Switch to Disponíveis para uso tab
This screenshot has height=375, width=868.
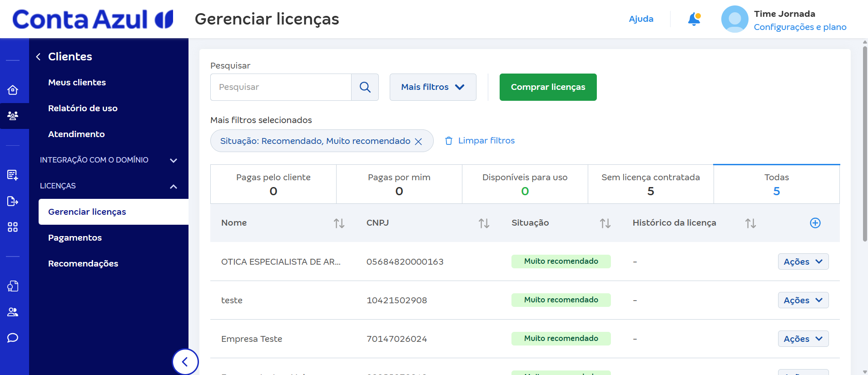coord(525,184)
